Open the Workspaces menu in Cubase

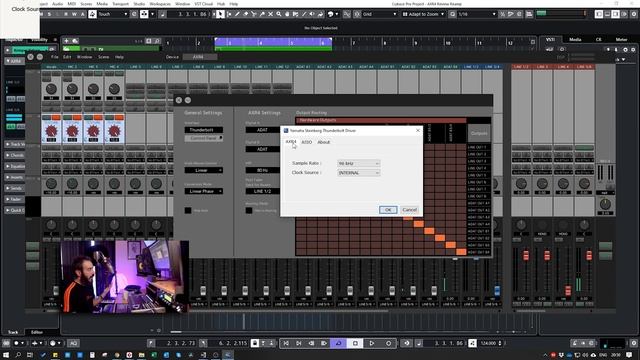pyautogui.click(x=160, y=4)
